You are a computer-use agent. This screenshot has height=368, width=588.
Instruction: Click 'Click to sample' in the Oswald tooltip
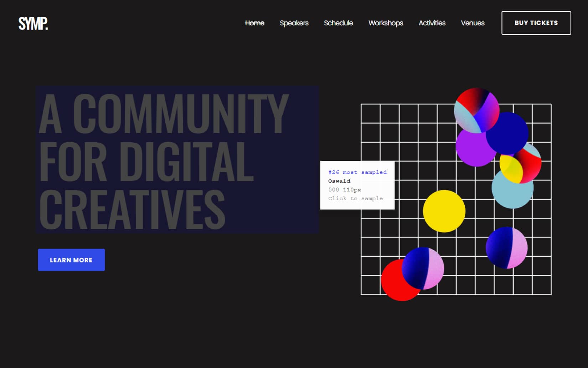[355, 198]
